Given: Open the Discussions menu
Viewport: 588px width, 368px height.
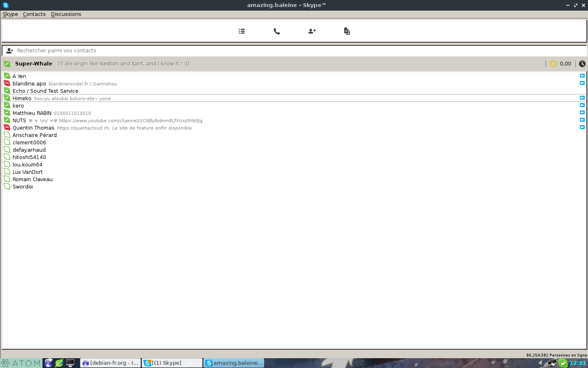Looking at the screenshot, I should [66, 14].
